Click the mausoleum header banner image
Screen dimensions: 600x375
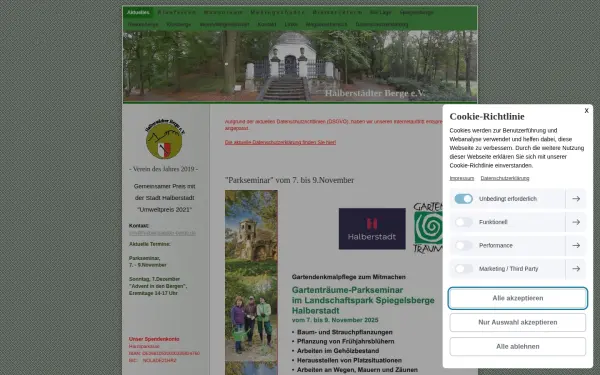(x=300, y=67)
